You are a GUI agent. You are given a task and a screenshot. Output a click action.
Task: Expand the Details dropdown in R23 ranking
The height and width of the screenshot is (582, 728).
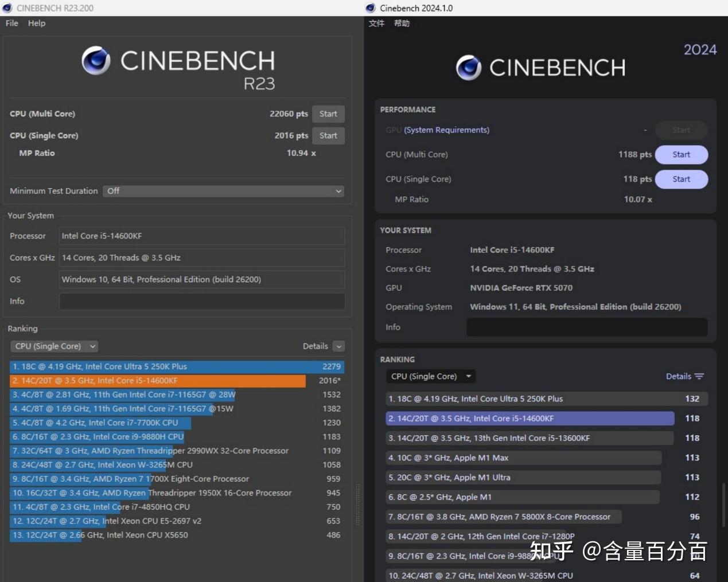pos(339,346)
